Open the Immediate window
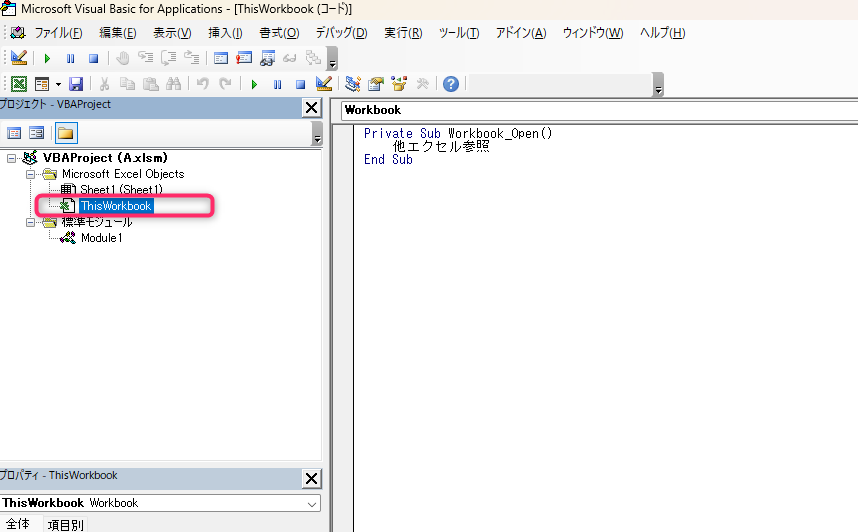This screenshot has height=532, width=858. tap(244, 57)
